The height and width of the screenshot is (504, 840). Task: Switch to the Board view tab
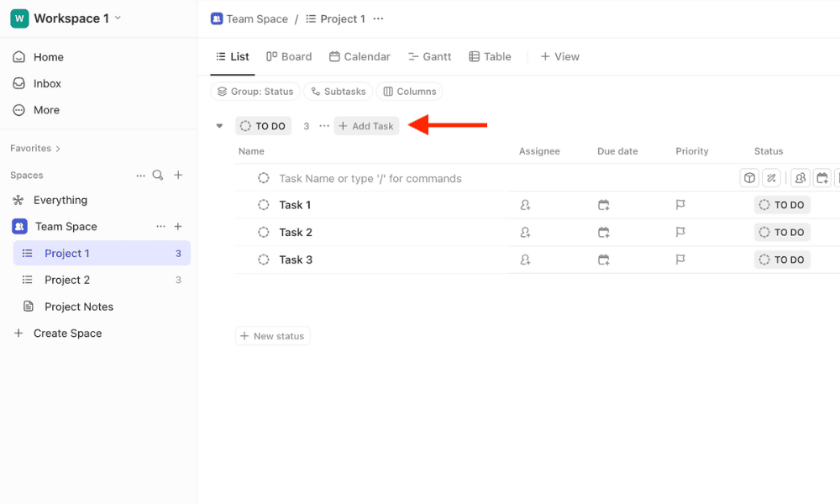[x=289, y=57]
